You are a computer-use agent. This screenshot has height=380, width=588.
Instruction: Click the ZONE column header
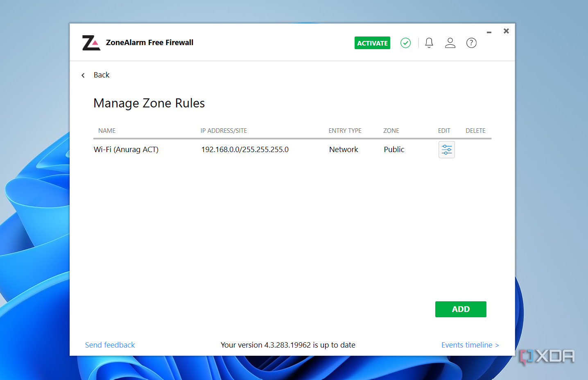(x=391, y=131)
